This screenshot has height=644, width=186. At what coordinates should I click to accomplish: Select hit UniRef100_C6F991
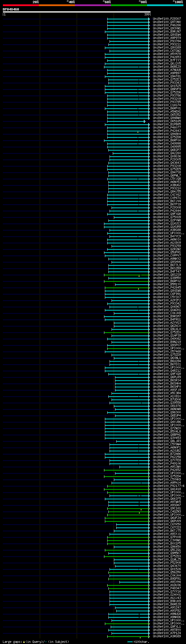[x=167, y=294]
